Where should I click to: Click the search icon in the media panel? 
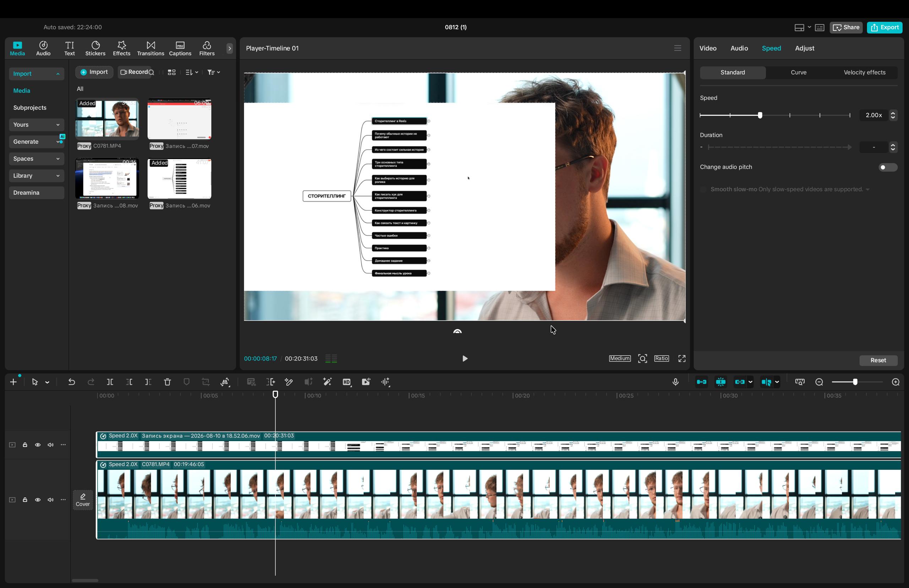click(x=151, y=72)
